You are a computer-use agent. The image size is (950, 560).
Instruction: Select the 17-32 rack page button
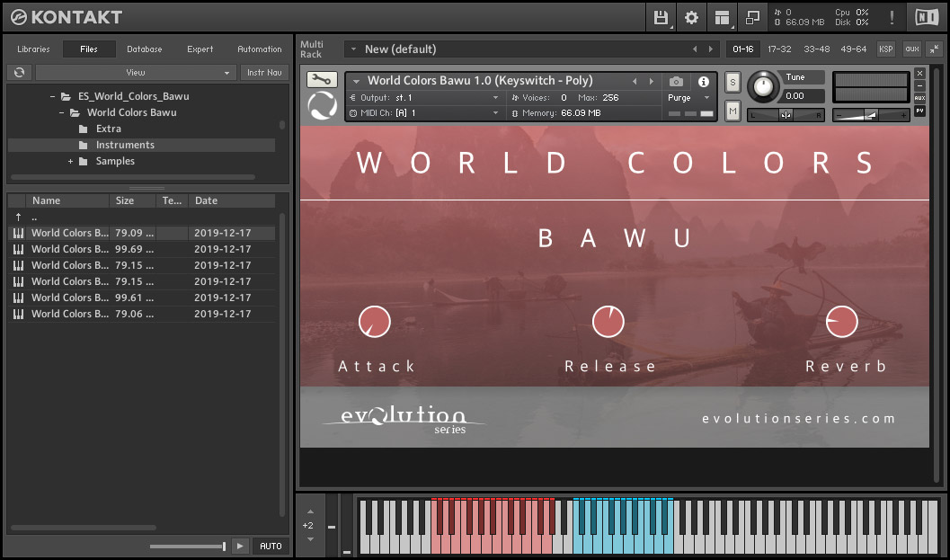pos(779,49)
